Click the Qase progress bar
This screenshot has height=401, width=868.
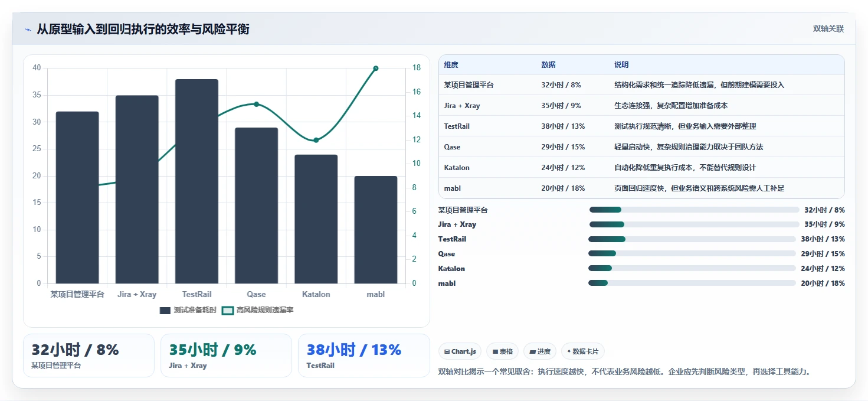click(692, 253)
